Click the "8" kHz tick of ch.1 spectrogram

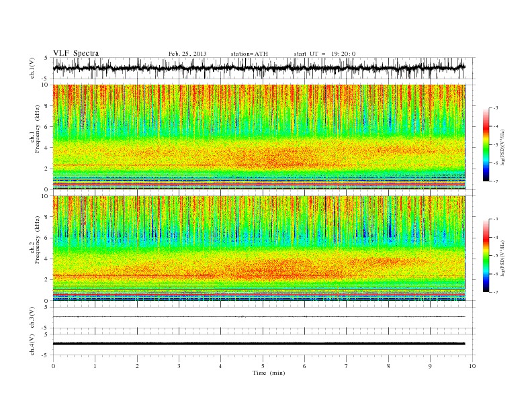pyautogui.click(x=46, y=106)
